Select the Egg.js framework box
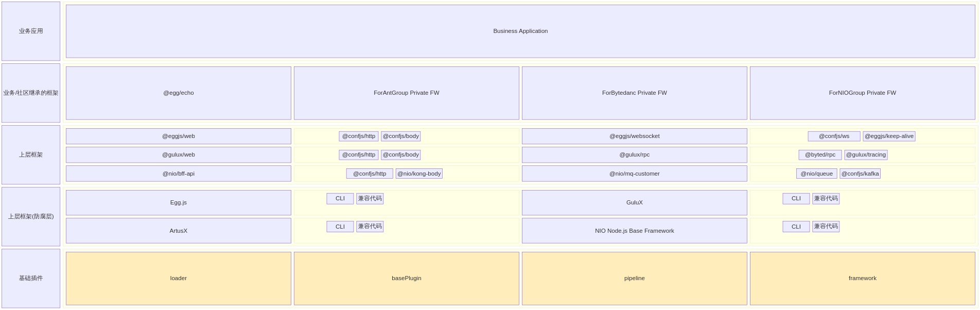 click(179, 203)
